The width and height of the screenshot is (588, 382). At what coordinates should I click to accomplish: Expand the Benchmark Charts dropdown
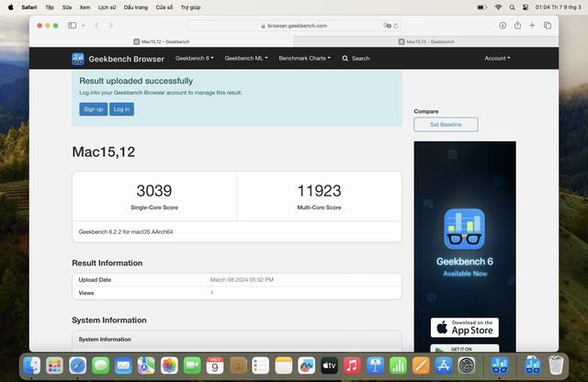pyautogui.click(x=304, y=58)
